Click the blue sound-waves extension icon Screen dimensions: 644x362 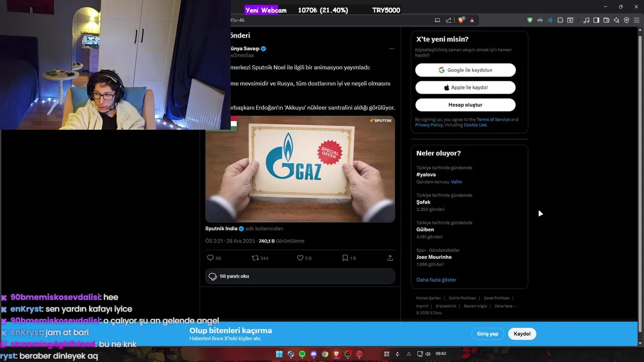(550, 20)
